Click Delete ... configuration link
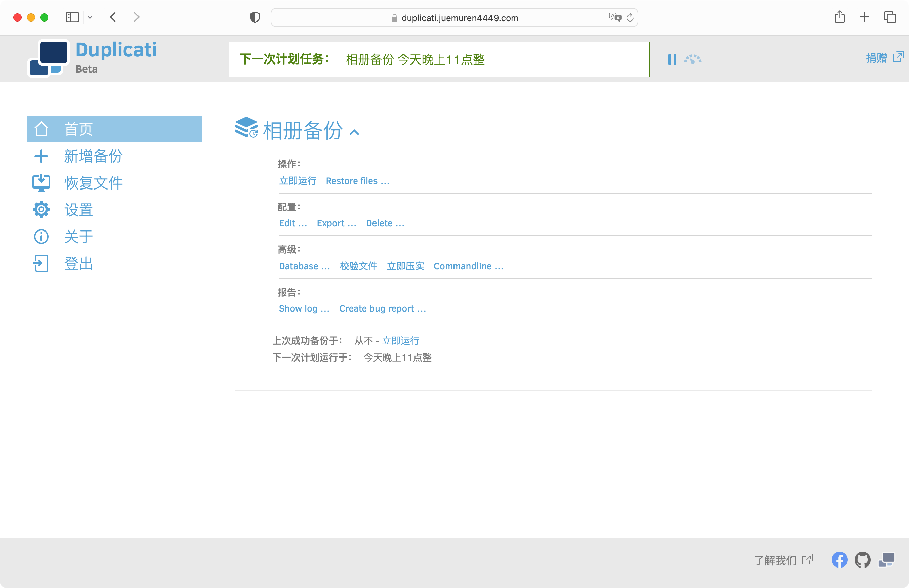The height and width of the screenshot is (588, 909). click(x=385, y=223)
